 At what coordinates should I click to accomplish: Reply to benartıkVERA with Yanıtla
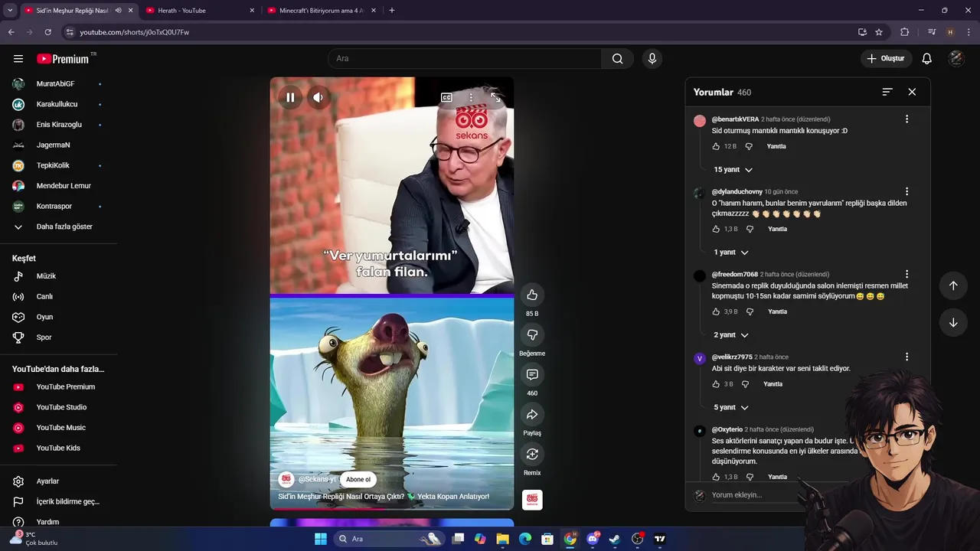(x=776, y=146)
